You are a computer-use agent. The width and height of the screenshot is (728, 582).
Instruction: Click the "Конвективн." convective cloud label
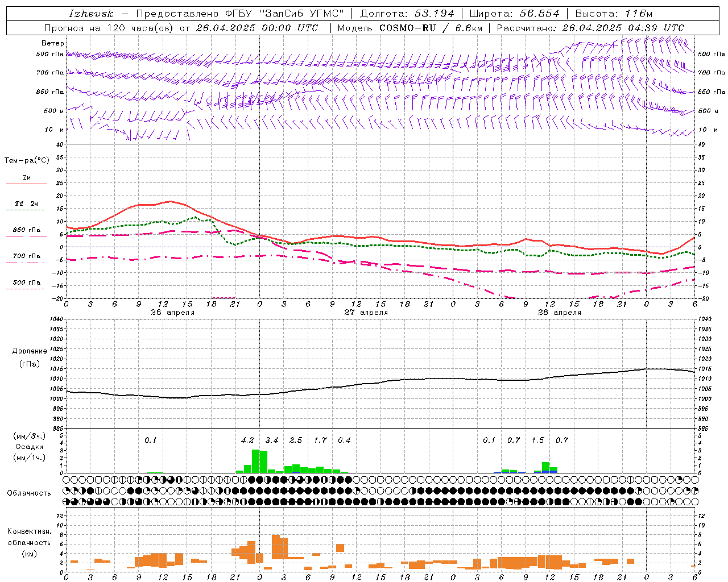point(30,531)
